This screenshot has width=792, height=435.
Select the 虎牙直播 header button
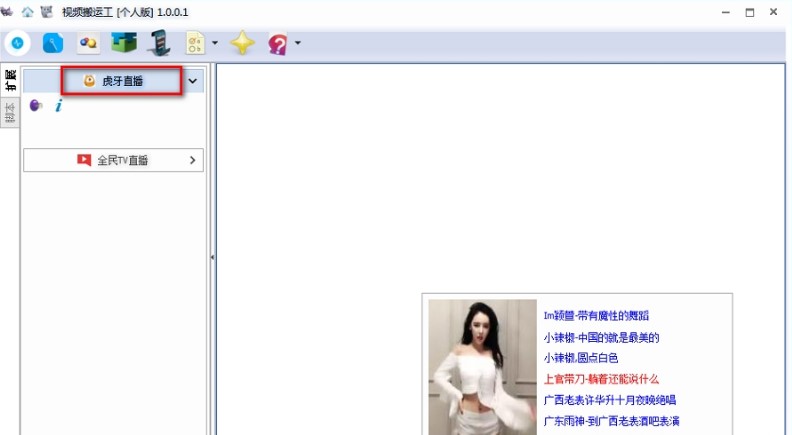[x=121, y=81]
